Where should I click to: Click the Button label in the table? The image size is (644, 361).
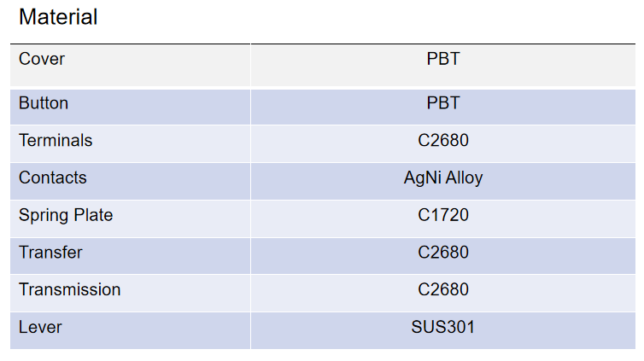pyautogui.click(x=44, y=103)
